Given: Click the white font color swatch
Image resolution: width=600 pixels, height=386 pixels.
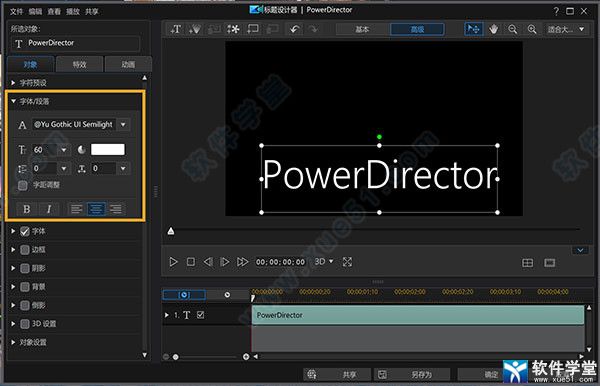Looking at the screenshot, I should click(108, 150).
